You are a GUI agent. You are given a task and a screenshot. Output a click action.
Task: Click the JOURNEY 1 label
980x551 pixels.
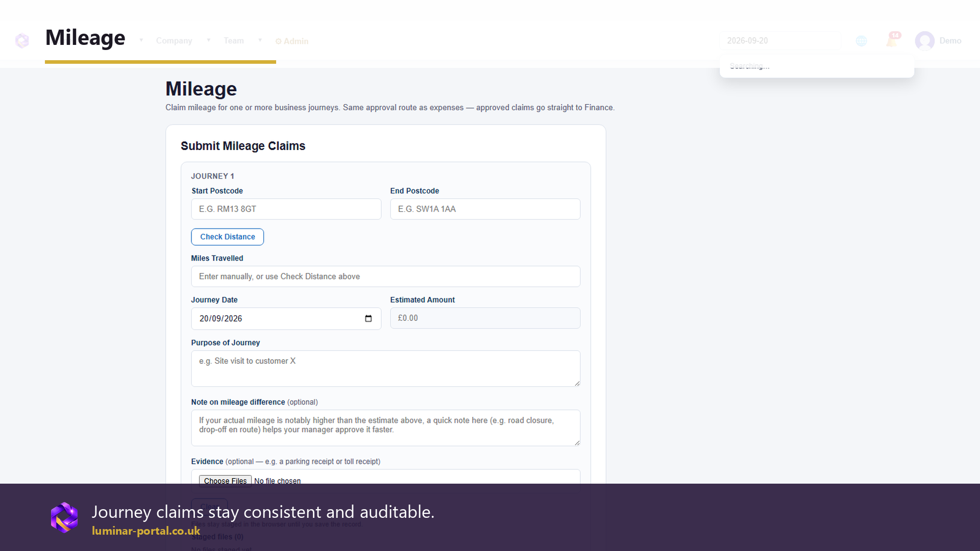click(212, 176)
